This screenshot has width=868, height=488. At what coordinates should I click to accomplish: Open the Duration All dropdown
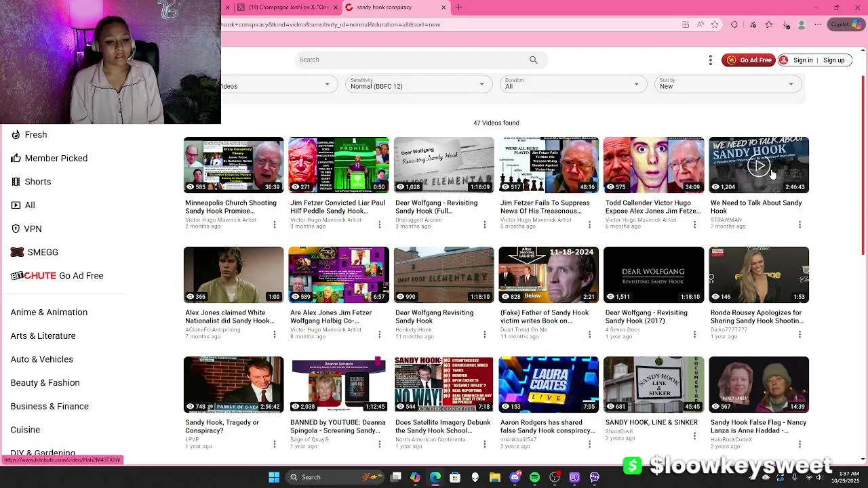pyautogui.click(x=573, y=84)
